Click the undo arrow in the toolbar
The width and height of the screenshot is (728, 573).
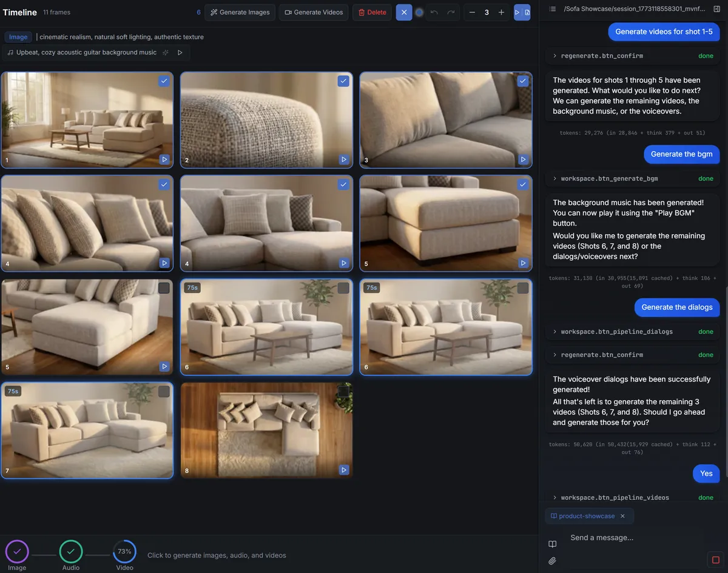point(434,12)
